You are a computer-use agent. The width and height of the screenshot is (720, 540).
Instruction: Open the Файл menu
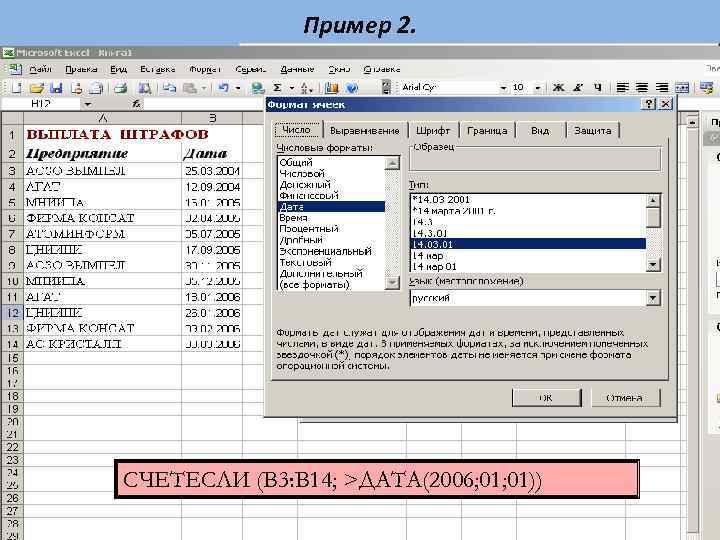click(40, 69)
